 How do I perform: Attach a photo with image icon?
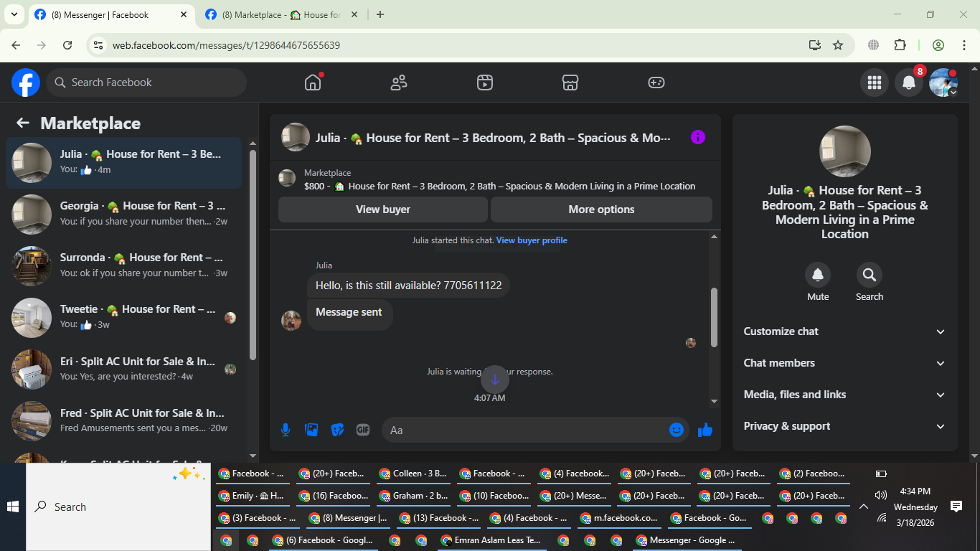coord(311,430)
